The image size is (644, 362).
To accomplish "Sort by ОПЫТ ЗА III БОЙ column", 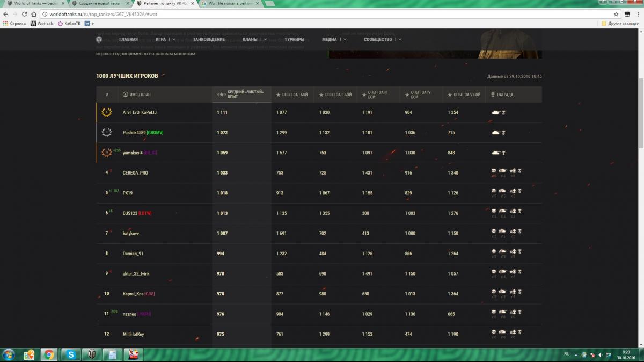I will (x=378, y=95).
